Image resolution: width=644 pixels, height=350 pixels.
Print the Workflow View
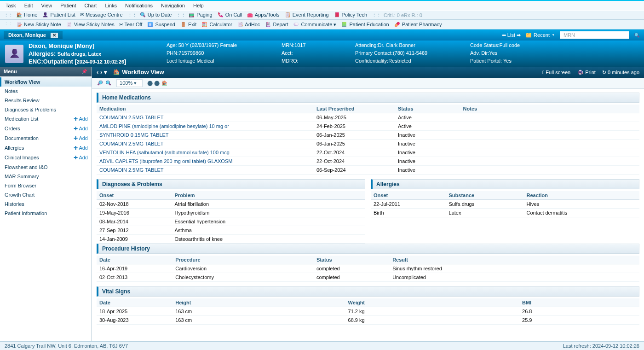[586, 72]
